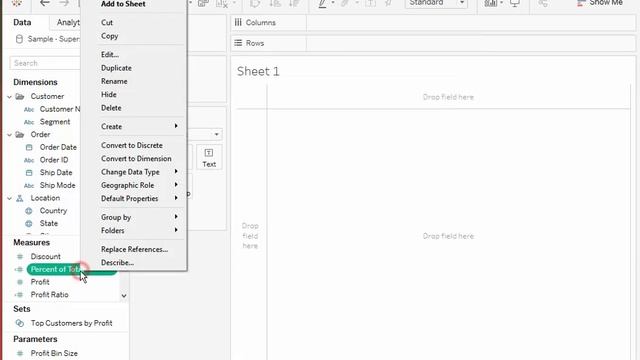The height and width of the screenshot is (360, 640).
Task: Open the marks type dropdown arrow
Action: tap(217, 134)
